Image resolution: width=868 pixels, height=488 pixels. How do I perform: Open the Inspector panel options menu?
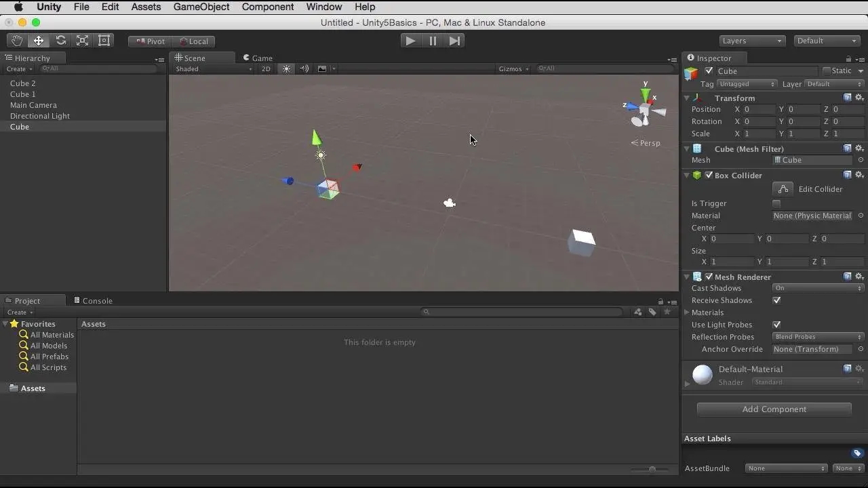coord(861,59)
